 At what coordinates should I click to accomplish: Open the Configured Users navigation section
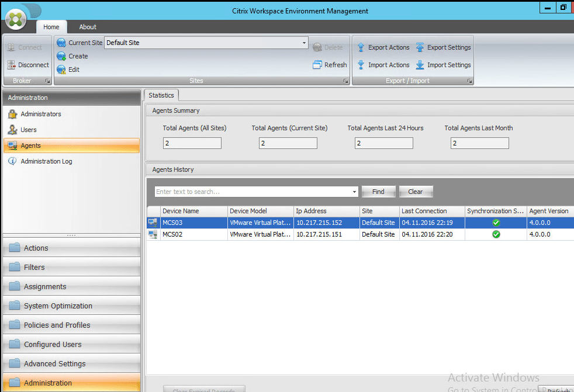tap(71, 344)
